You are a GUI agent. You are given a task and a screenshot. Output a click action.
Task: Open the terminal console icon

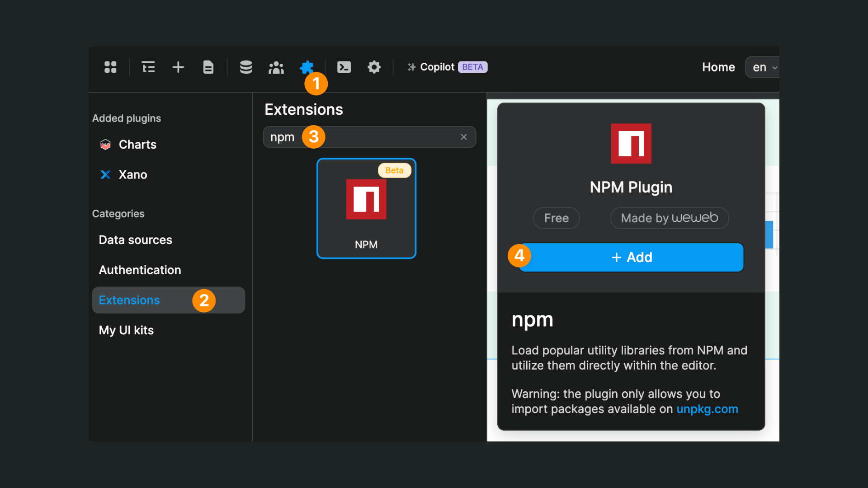pos(344,67)
